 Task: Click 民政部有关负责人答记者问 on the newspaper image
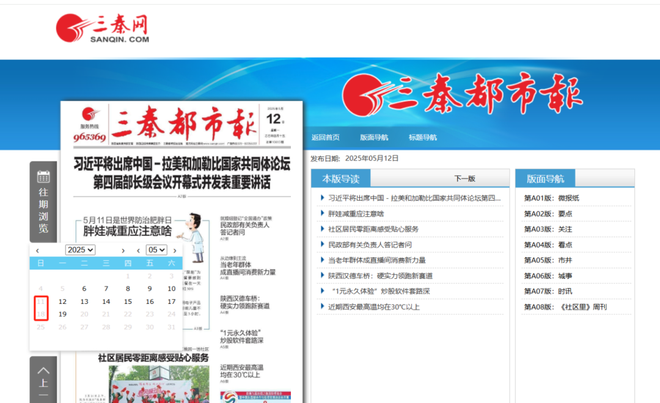click(x=245, y=228)
